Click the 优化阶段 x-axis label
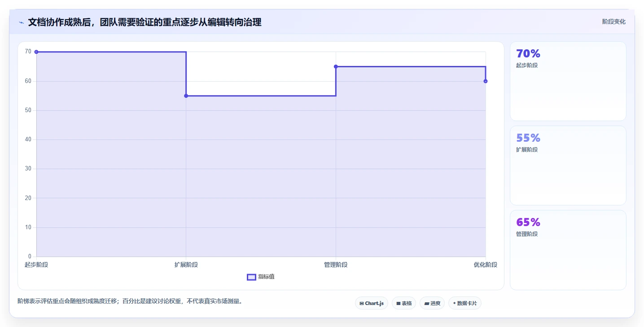 pyautogui.click(x=486, y=265)
